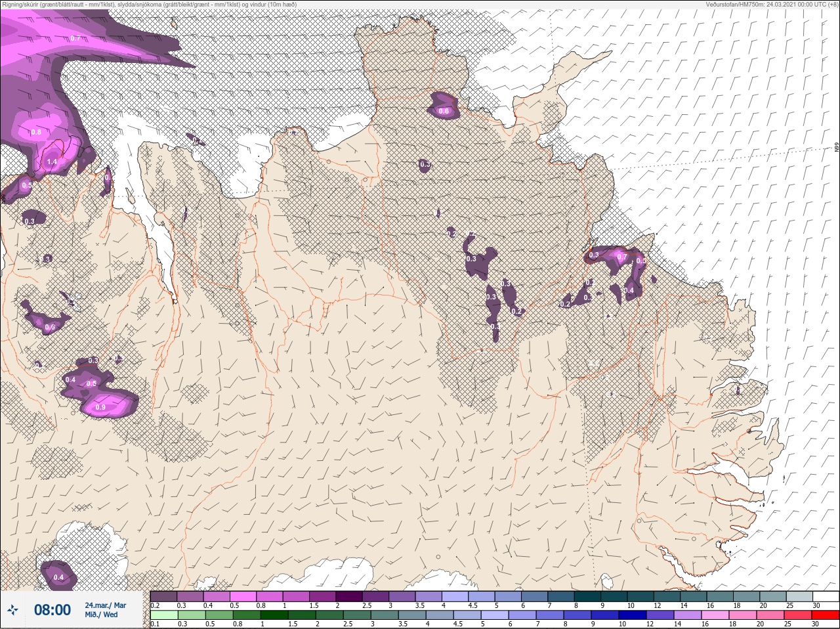The height and width of the screenshot is (629, 840).
Task: Pick the red bottom-row swatch at 30
Action: [826, 615]
